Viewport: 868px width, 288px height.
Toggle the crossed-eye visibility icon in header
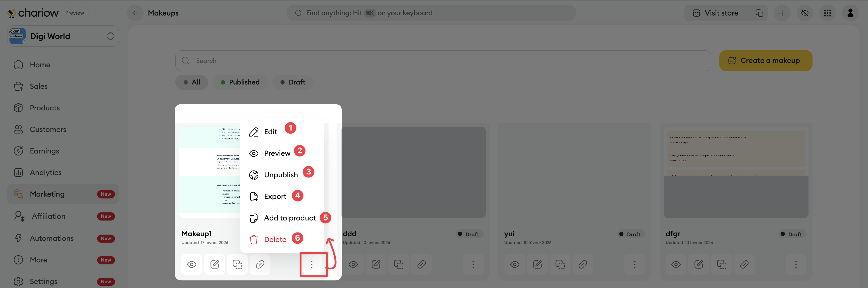click(x=805, y=13)
